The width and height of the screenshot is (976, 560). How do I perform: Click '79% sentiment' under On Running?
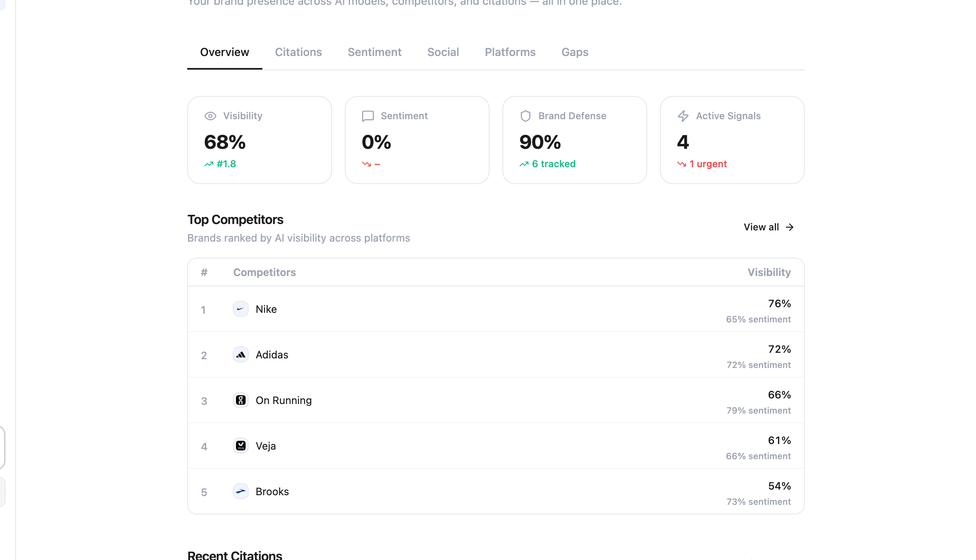758,410
